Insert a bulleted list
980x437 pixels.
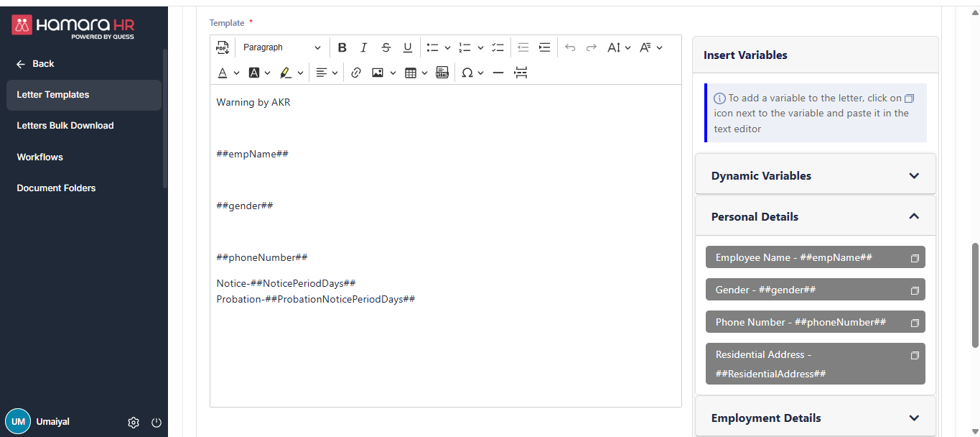tap(432, 47)
